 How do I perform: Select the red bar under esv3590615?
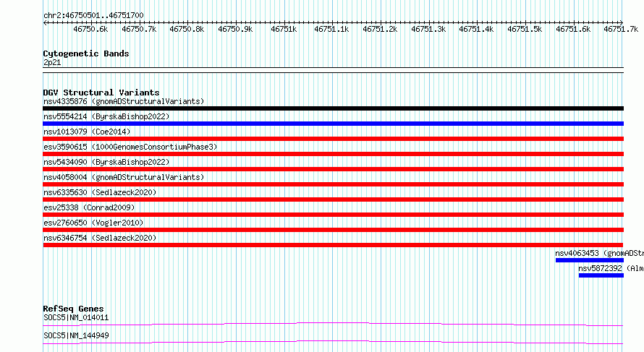tap(333, 154)
